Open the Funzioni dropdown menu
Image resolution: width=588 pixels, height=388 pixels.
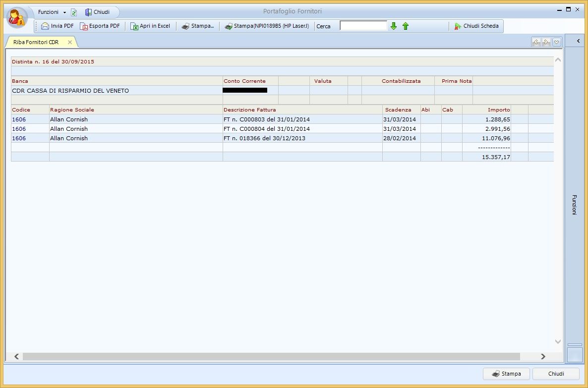52,12
